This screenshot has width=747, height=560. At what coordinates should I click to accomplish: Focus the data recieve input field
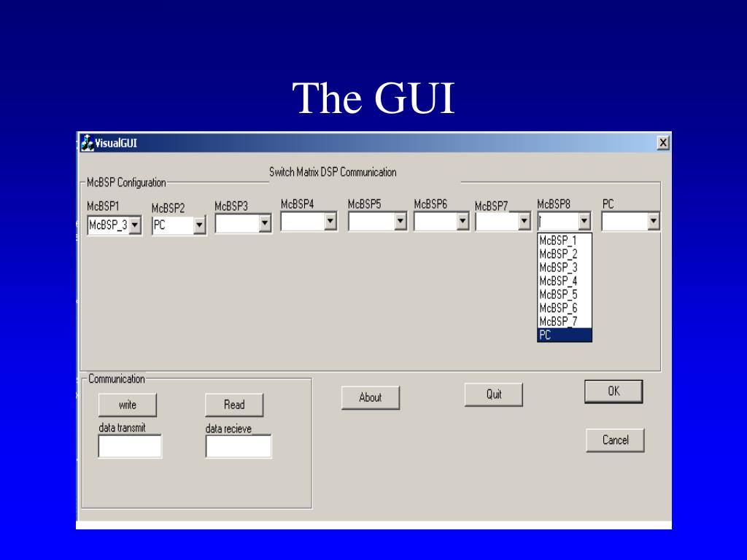(239, 446)
